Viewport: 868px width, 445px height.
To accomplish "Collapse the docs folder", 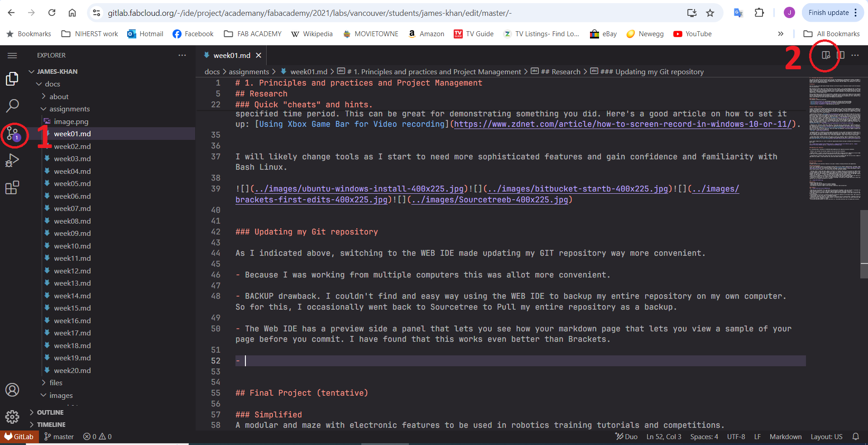I will click(x=53, y=84).
